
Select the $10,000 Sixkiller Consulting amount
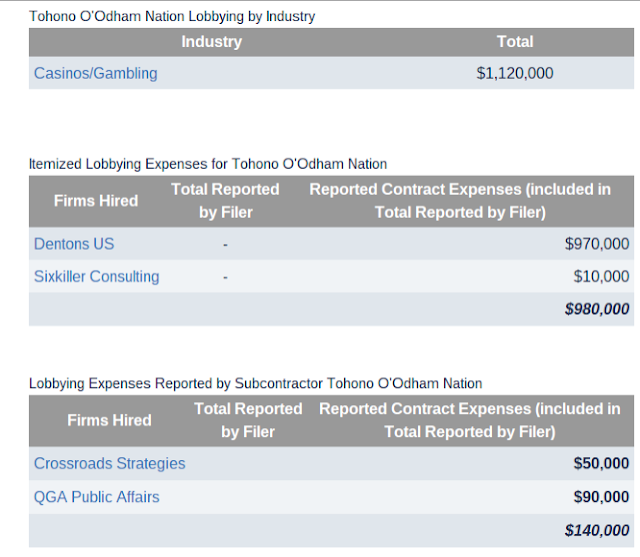[x=601, y=277]
